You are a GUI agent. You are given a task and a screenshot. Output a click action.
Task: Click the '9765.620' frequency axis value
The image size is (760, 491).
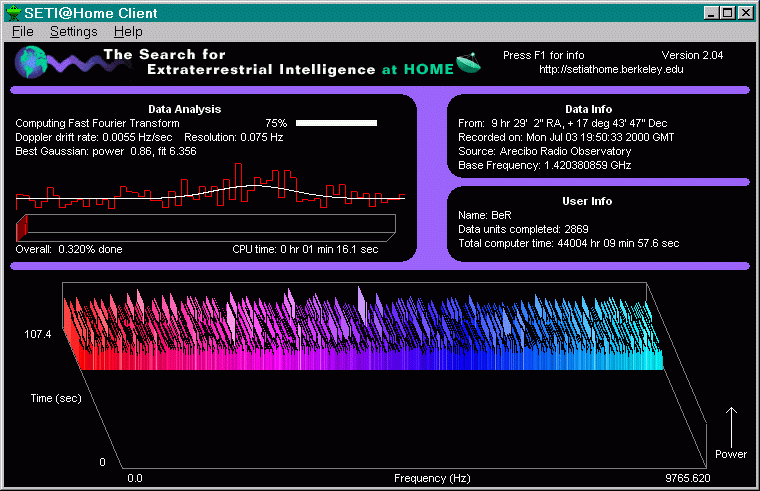coord(688,478)
